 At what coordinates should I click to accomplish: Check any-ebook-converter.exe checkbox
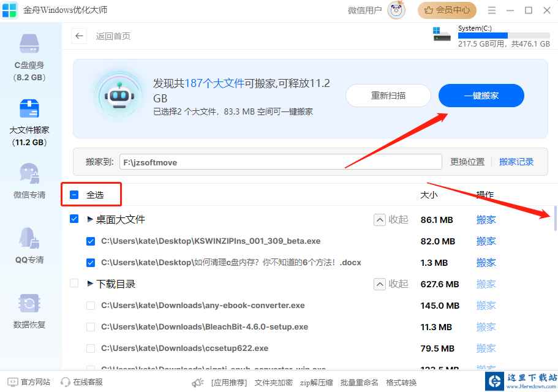pos(91,306)
